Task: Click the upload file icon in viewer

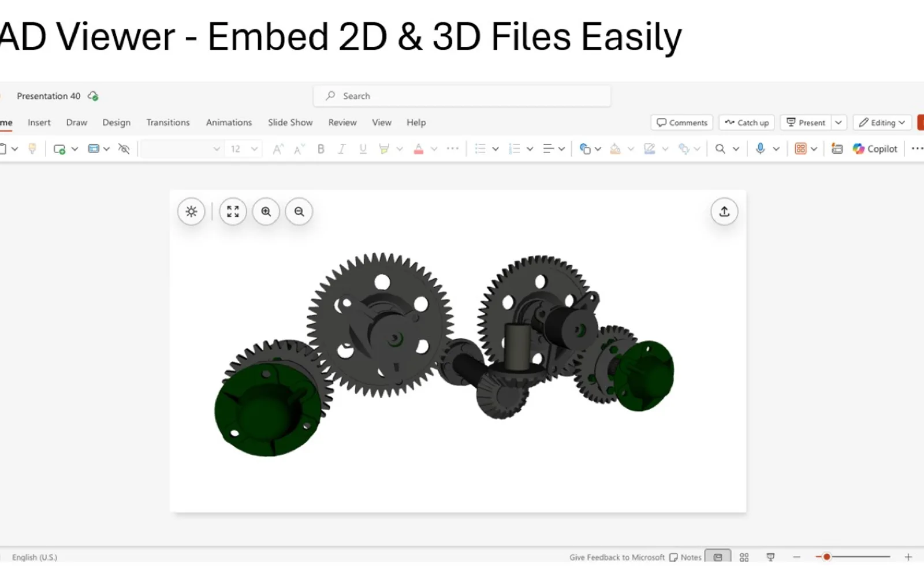Action: click(724, 212)
